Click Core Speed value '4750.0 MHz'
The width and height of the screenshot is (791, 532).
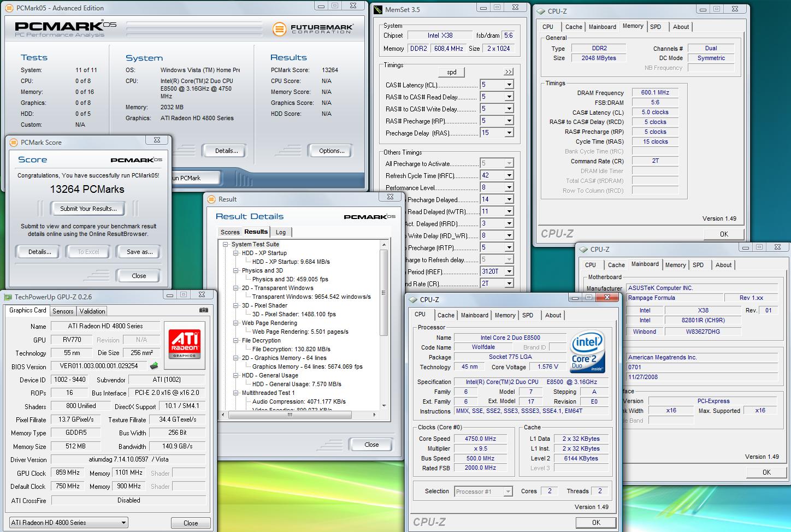(x=480, y=439)
